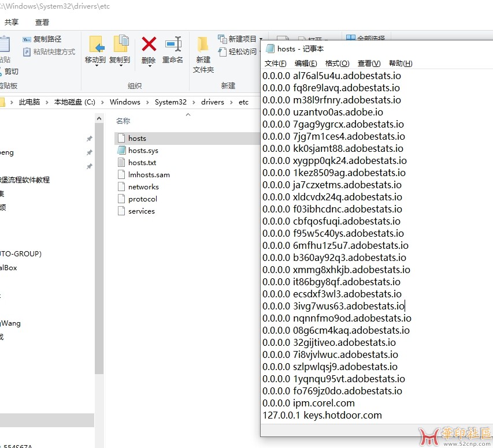Expand chevron after Windows breadcrumb

[147, 102]
